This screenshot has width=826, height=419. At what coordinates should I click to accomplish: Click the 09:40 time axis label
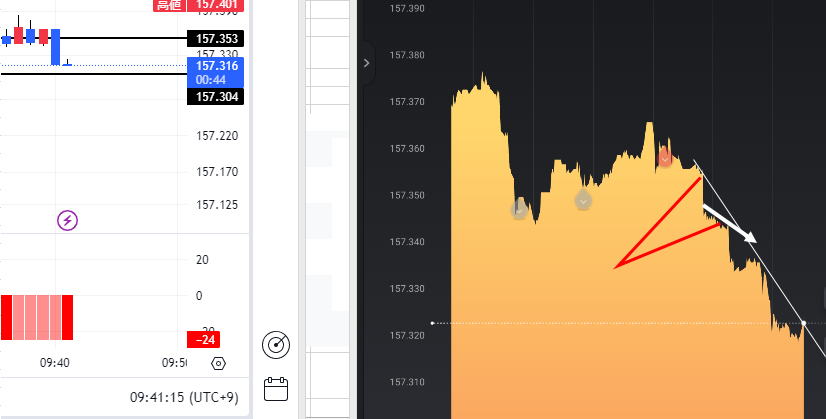point(54,362)
